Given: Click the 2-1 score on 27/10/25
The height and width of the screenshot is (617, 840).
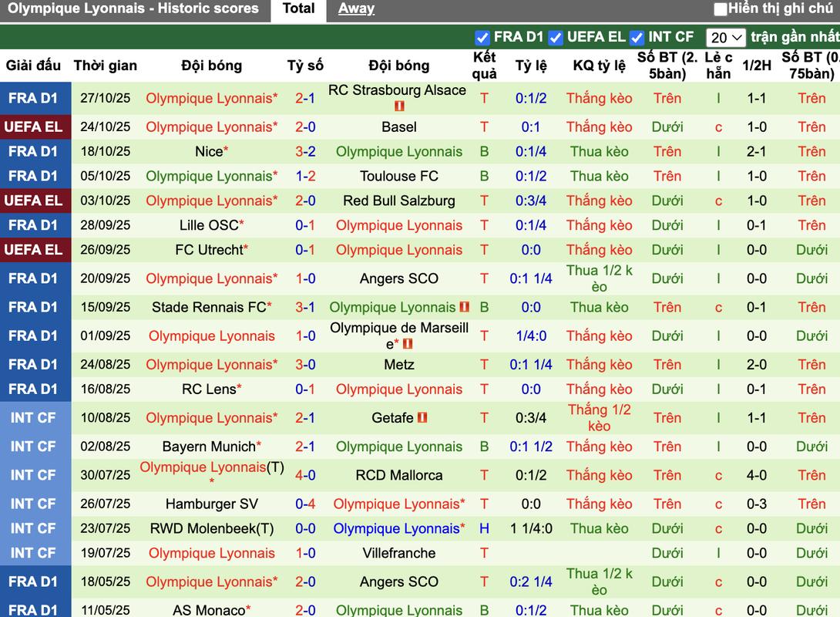Looking at the screenshot, I should 305,99.
